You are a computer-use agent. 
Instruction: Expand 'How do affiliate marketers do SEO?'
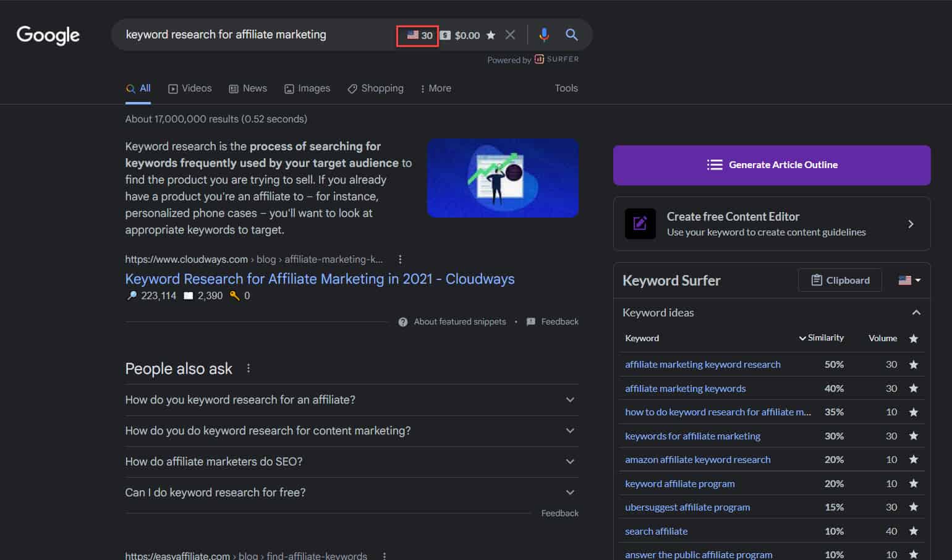click(570, 462)
